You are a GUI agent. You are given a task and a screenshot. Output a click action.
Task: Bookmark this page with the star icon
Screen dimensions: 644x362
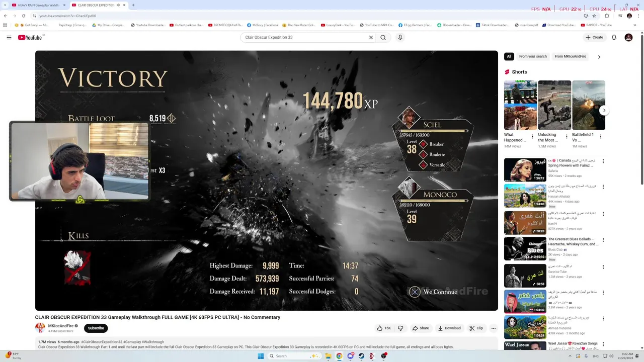pyautogui.click(x=594, y=16)
